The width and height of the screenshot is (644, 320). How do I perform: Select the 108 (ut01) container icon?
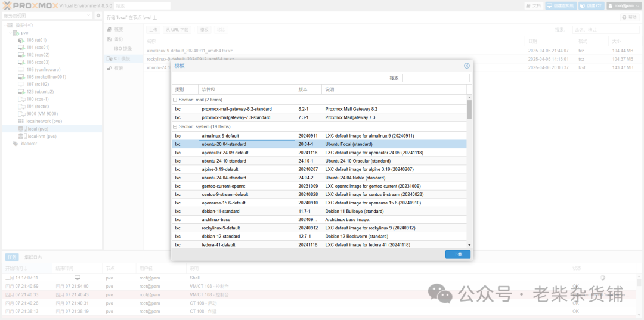tap(21, 40)
